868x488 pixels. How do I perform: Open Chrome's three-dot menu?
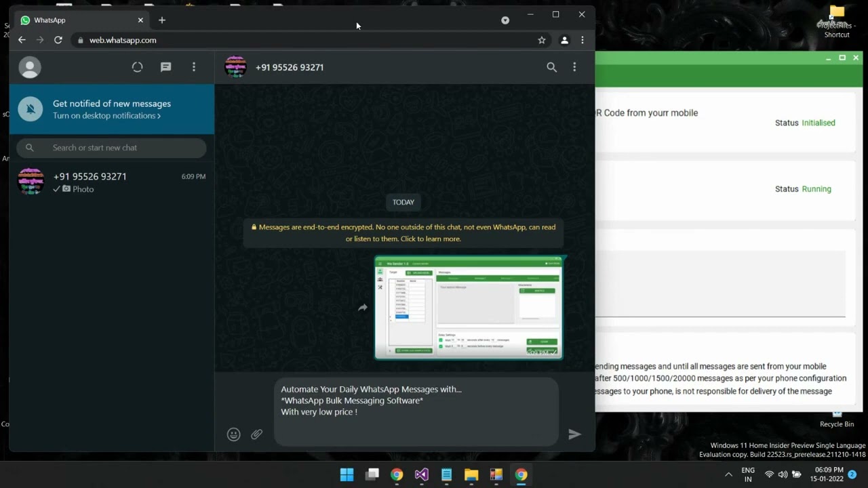coord(583,40)
